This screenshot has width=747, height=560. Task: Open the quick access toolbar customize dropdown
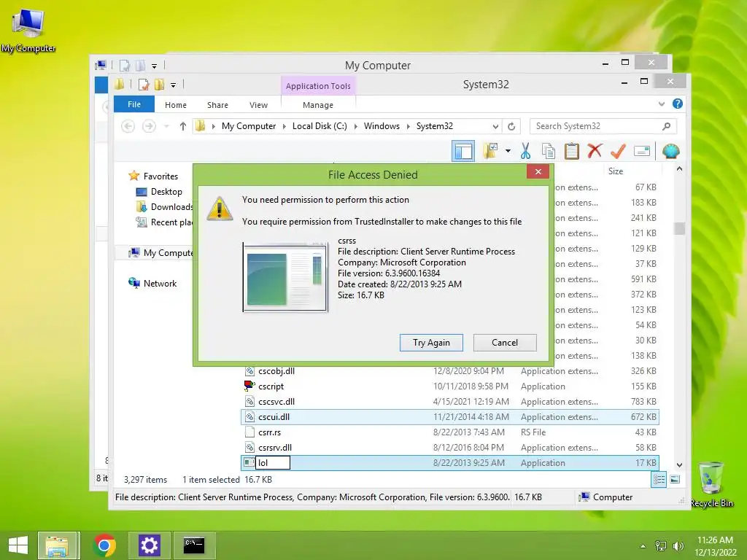coord(173,85)
